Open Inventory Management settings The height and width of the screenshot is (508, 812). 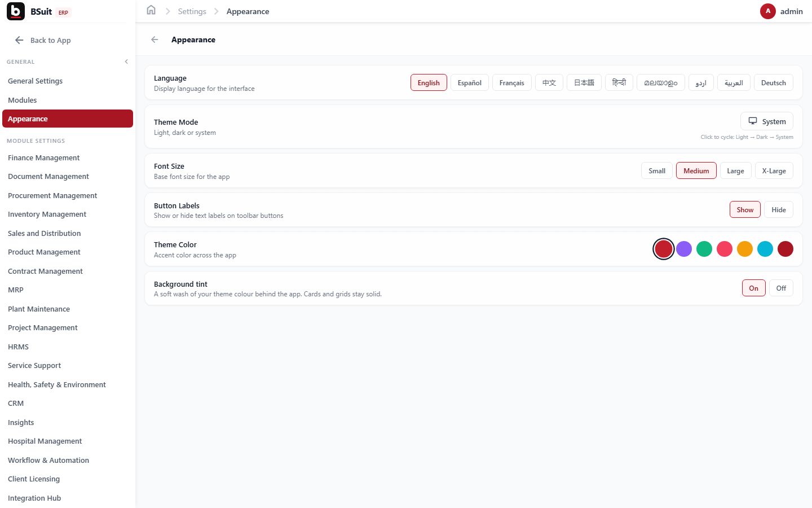(68, 214)
